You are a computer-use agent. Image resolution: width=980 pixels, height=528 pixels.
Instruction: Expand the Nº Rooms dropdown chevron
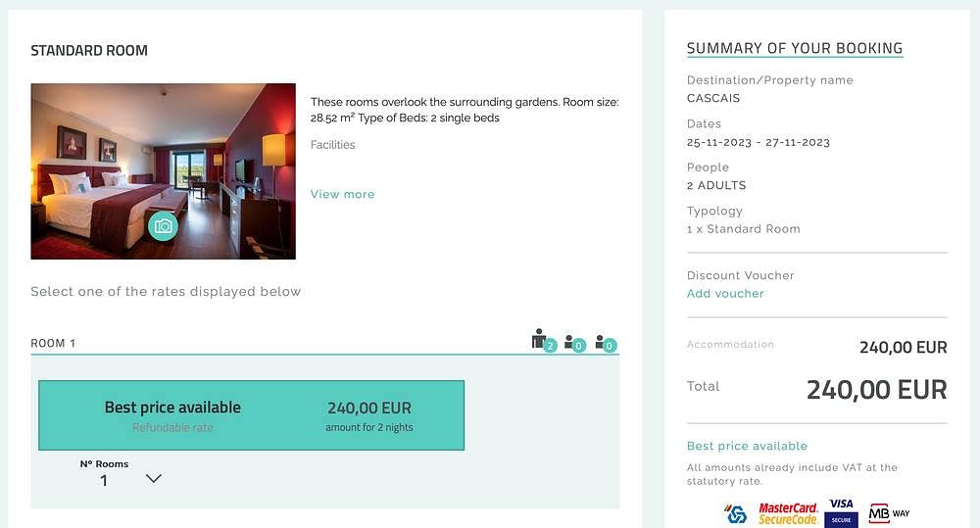(x=154, y=479)
